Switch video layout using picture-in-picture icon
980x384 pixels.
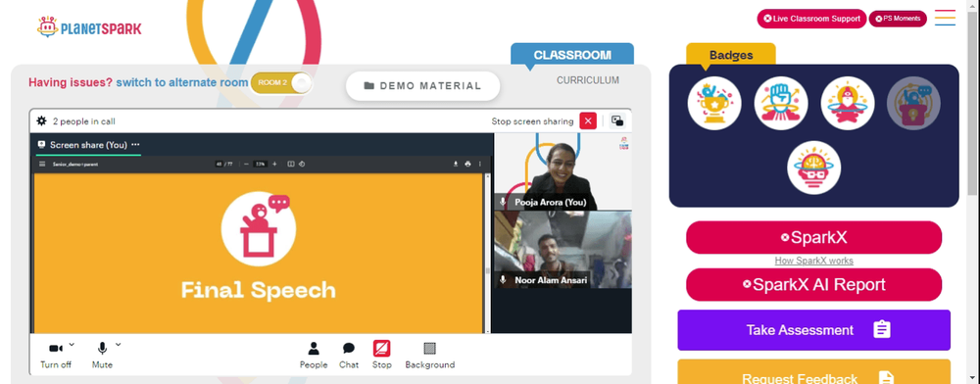click(617, 121)
